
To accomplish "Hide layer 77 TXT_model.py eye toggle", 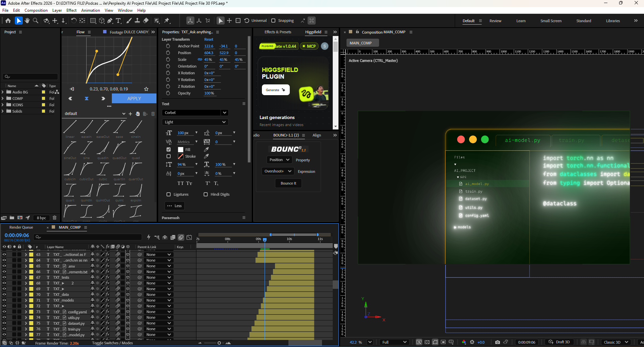I will [4, 335].
